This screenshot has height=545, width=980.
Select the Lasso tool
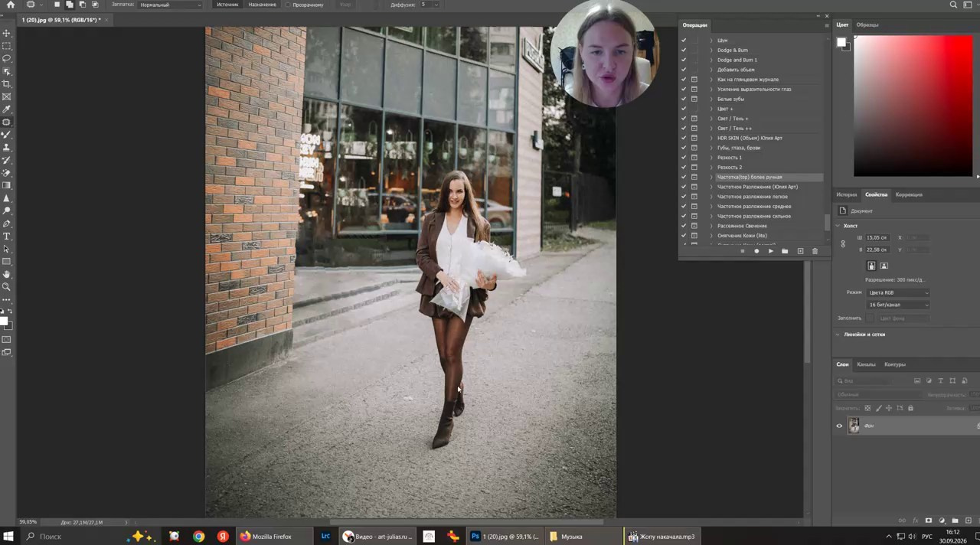point(7,58)
